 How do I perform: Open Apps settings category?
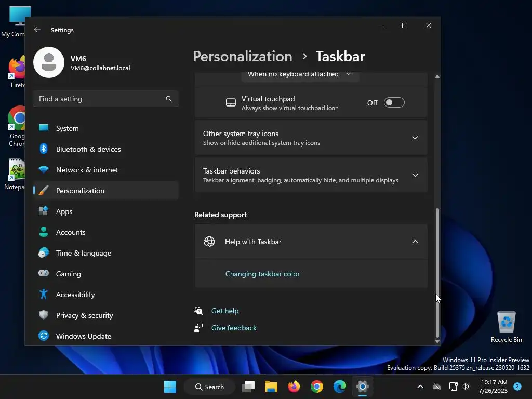106,211
